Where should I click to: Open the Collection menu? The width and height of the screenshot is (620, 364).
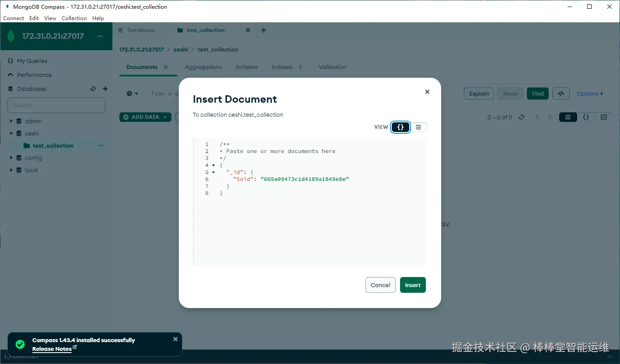point(74,18)
